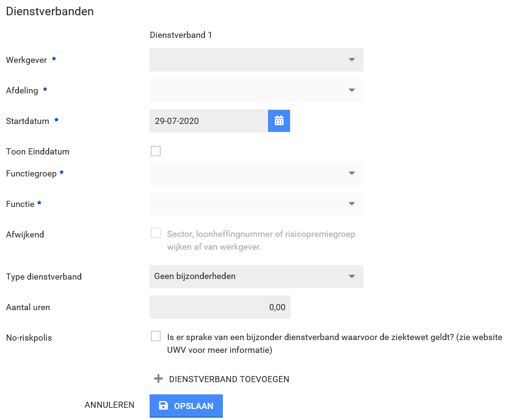508x420 pixels.
Task: Open the Startdatum calendar picker
Action: 279,121
